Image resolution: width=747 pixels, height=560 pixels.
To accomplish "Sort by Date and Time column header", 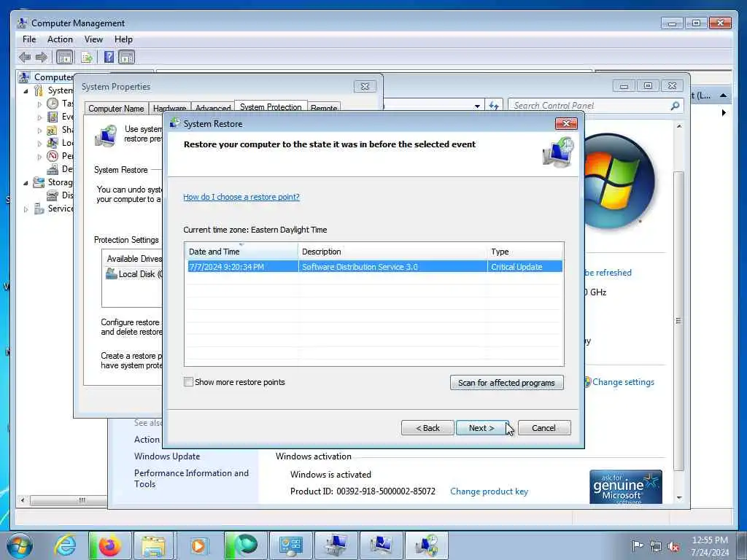I will tap(241, 252).
